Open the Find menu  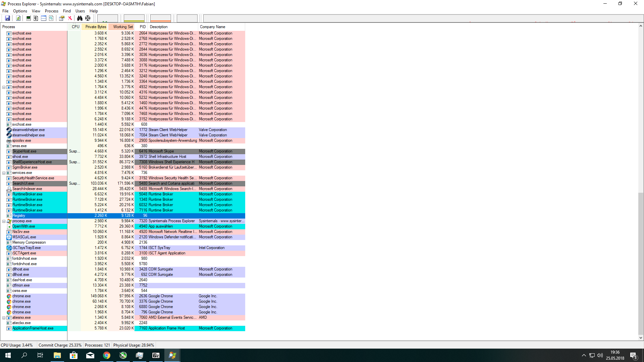click(x=67, y=11)
